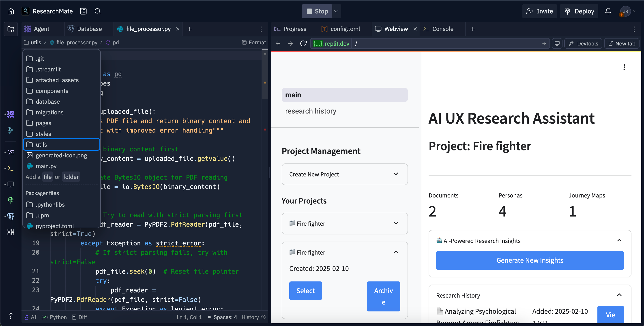Click the Deploy button
The image size is (644, 326).
(x=579, y=11)
